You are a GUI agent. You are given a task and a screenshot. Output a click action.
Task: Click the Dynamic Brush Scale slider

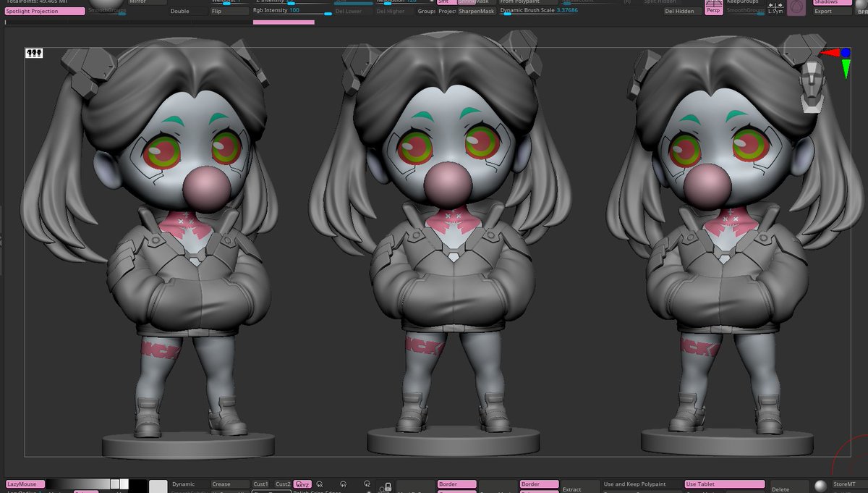coord(539,11)
